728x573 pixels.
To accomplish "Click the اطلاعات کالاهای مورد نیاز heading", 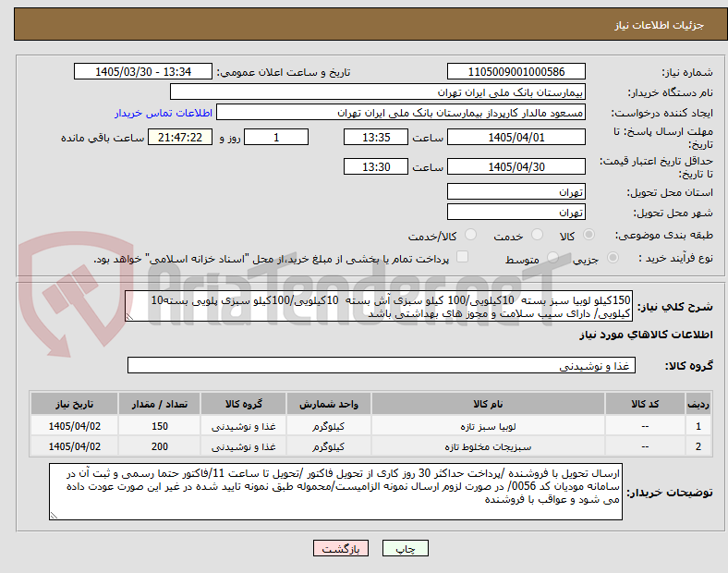I will pos(646,335).
